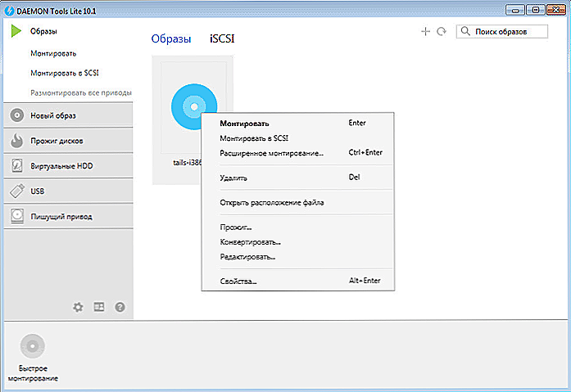This screenshot has height=392, width=571.
Task: Click the catalog layout icon beside the gear
Action: tap(99, 307)
